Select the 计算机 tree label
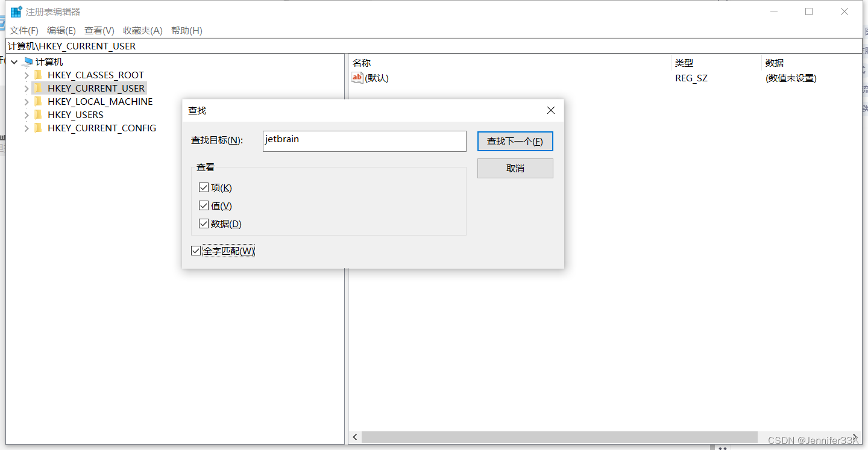 pyautogui.click(x=49, y=62)
